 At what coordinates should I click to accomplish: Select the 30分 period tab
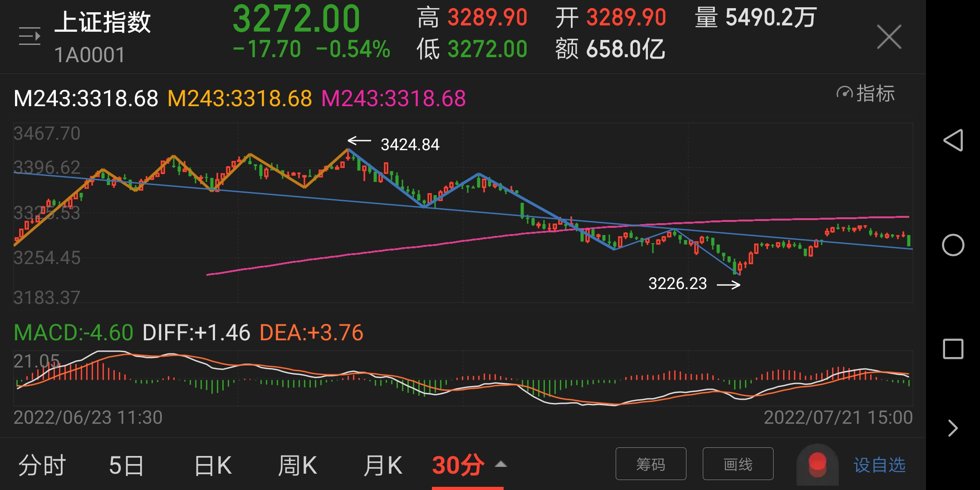coord(458,465)
